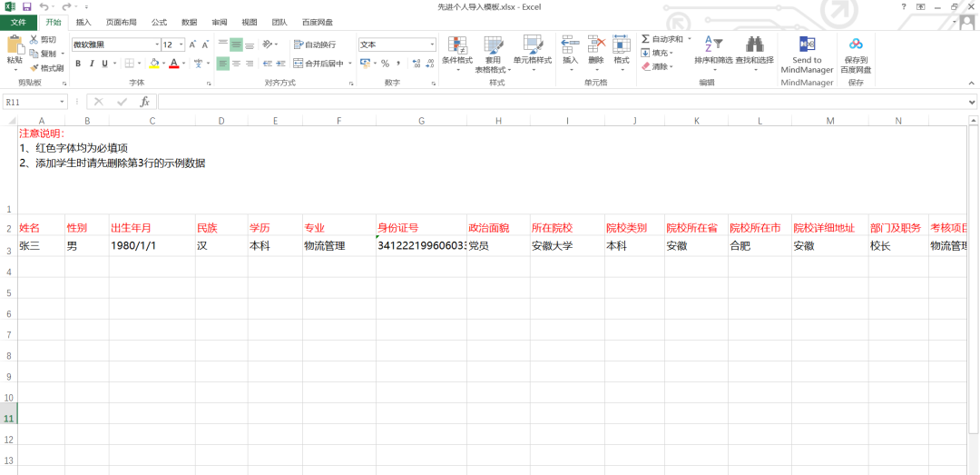Viewport: 980px width, 475px height.
Task: Apply comma style number format
Action: pyautogui.click(x=398, y=64)
